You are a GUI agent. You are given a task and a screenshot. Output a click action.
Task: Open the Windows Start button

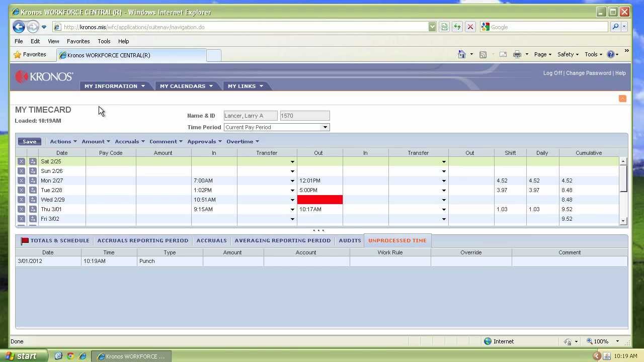coord(24,356)
